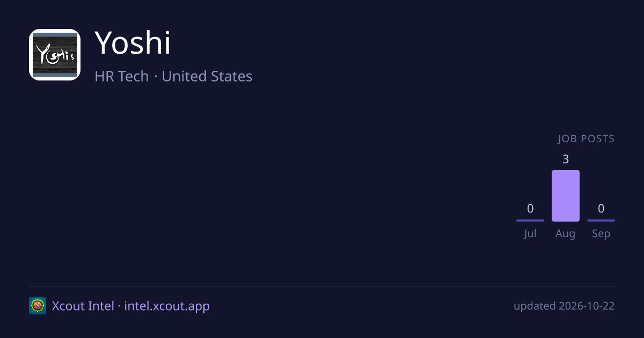Click the horizontal footer divider line
Viewport: 644px width, 338px height.
tap(322, 286)
